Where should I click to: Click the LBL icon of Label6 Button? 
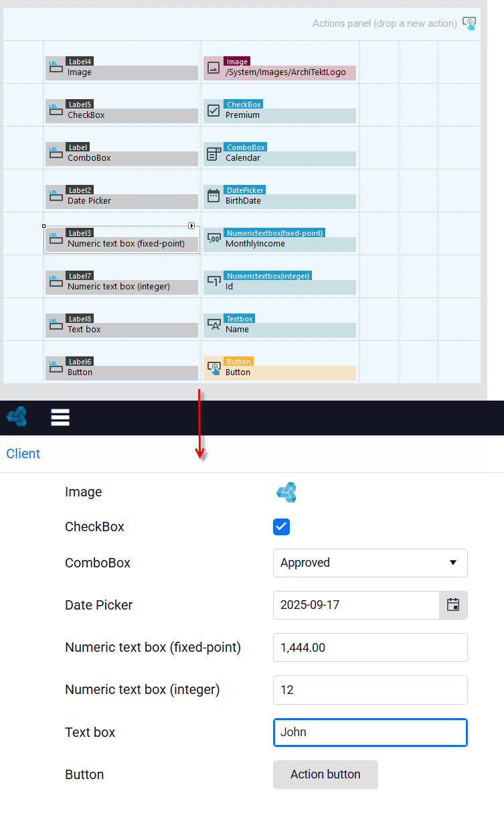[x=55, y=368]
